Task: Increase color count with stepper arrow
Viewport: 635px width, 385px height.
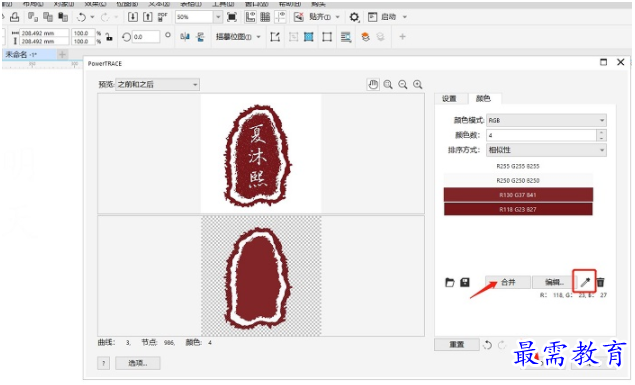Action: click(601, 132)
